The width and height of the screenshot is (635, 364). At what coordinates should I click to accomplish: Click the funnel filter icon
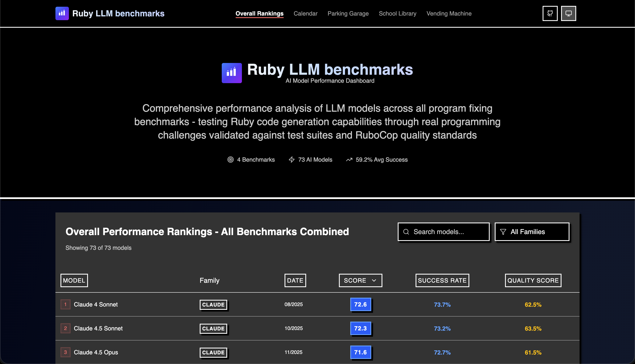503,232
